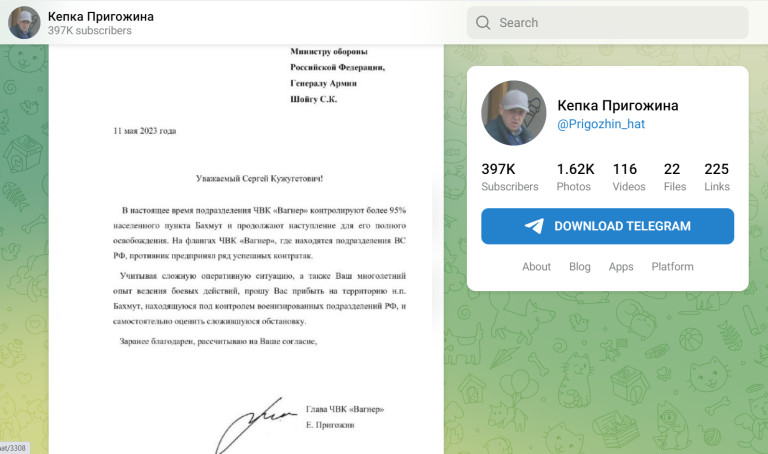Focus the Search input field

[x=607, y=23]
